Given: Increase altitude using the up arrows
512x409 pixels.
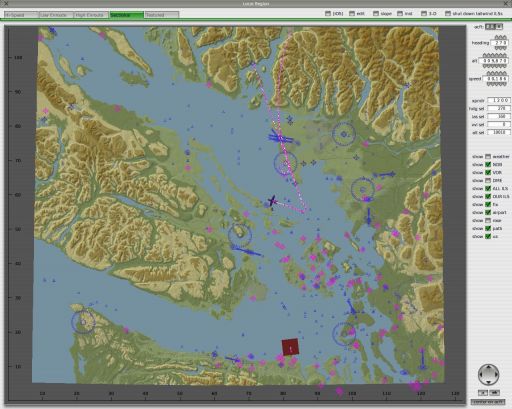Looking at the screenshot, I should [495, 55].
